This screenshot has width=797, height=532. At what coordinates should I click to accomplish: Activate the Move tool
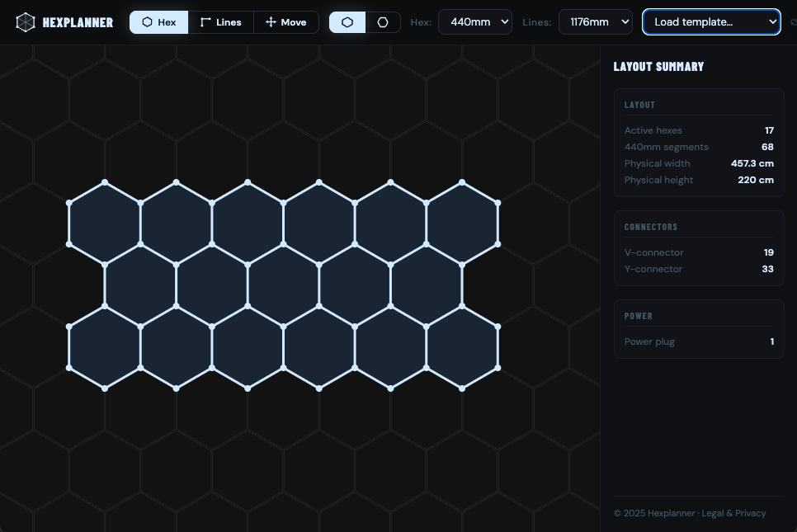pyautogui.click(x=286, y=22)
